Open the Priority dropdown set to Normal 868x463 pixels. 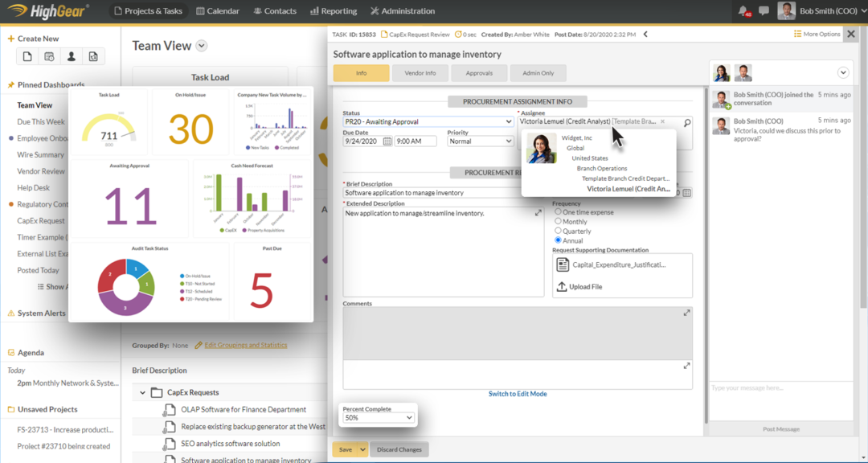coord(481,141)
